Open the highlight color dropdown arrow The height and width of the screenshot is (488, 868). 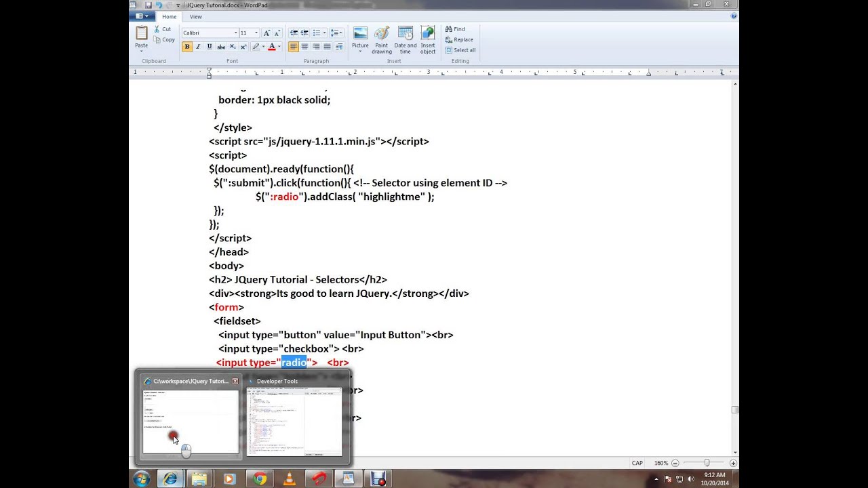(x=264, y=47)
